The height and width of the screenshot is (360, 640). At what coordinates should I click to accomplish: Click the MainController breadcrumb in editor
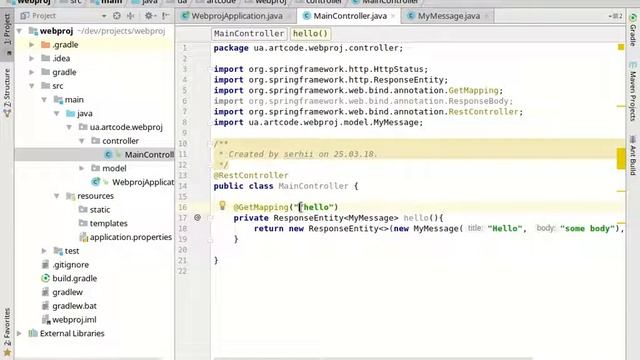pos(249,33)
